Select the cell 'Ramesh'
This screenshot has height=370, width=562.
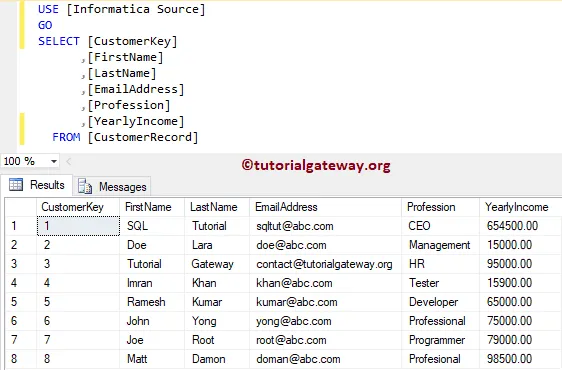click(x=152, y=302)
